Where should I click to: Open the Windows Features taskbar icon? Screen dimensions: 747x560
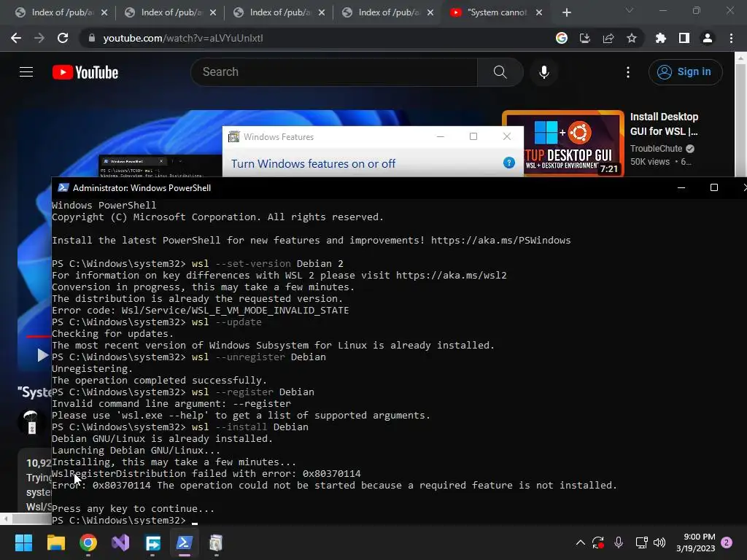coord(216,542)
